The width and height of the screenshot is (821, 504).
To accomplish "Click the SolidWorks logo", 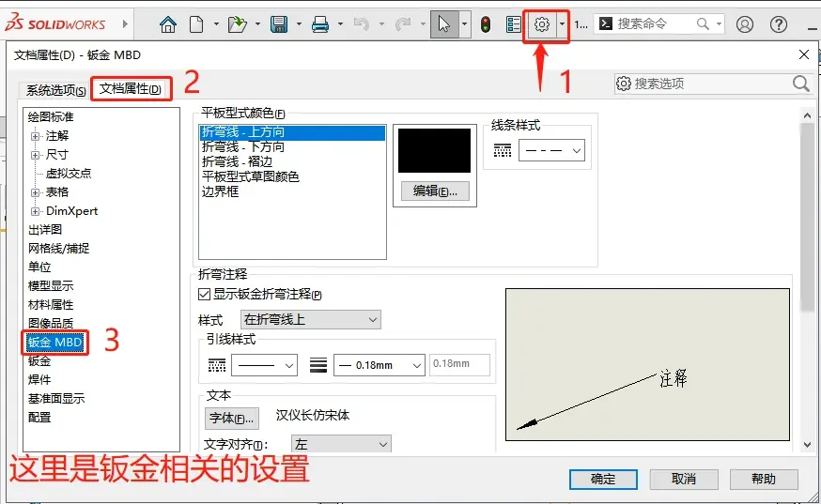I will (x=55, y=23).
